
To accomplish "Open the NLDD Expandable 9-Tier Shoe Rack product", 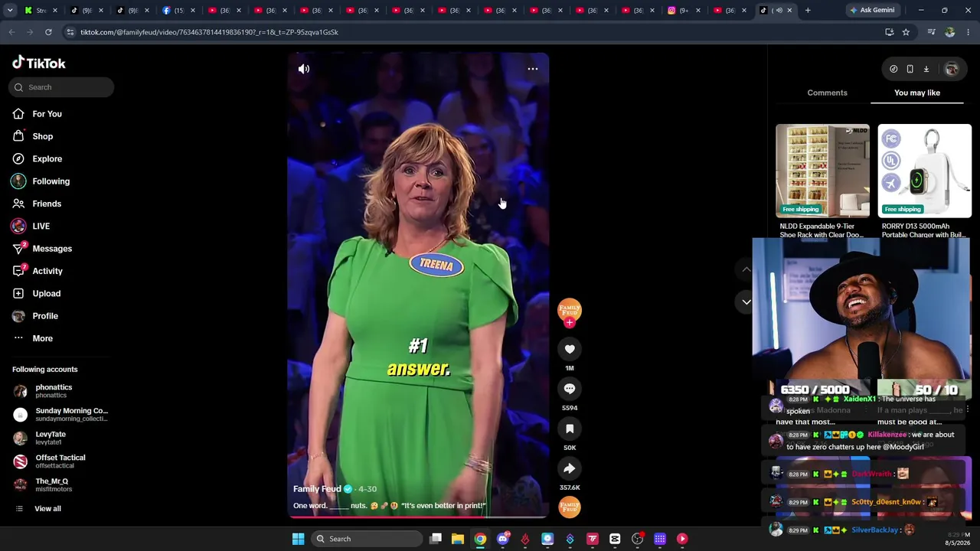I will [822, 181].
